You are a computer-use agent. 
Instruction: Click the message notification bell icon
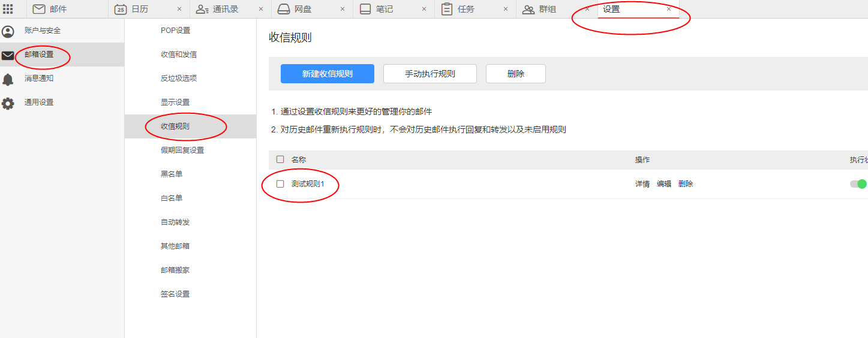click(8, 79)
